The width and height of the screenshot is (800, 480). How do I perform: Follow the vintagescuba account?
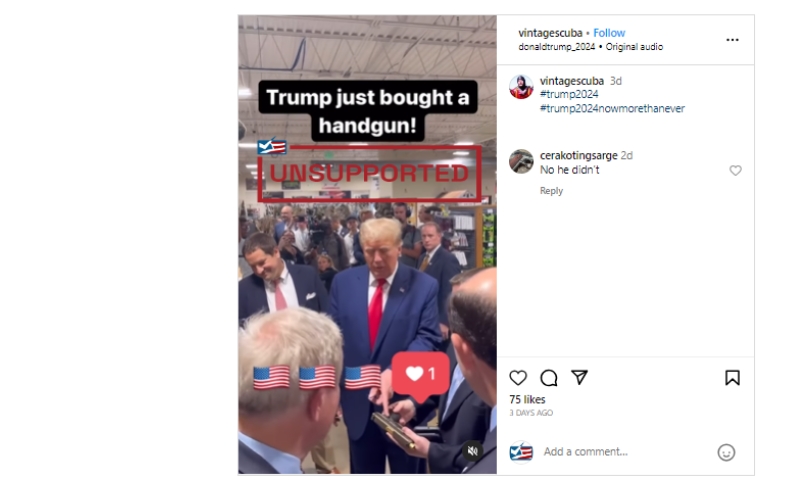coord(609,33)
